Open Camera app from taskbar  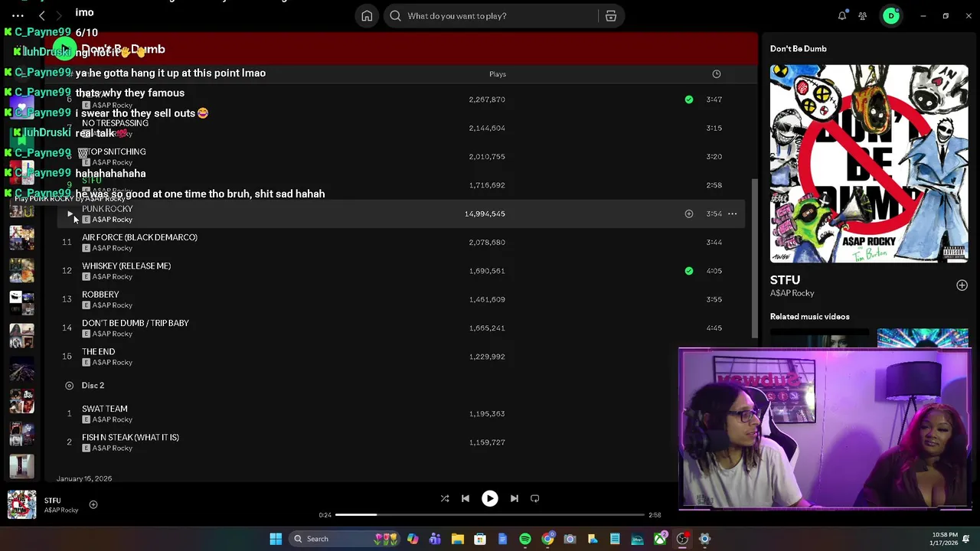570,539
